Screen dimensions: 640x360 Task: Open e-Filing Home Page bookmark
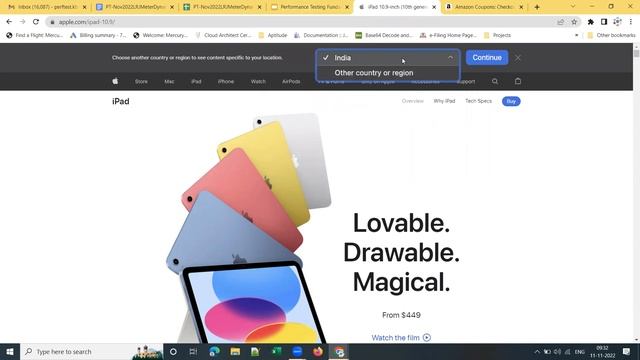coord(448,36)
